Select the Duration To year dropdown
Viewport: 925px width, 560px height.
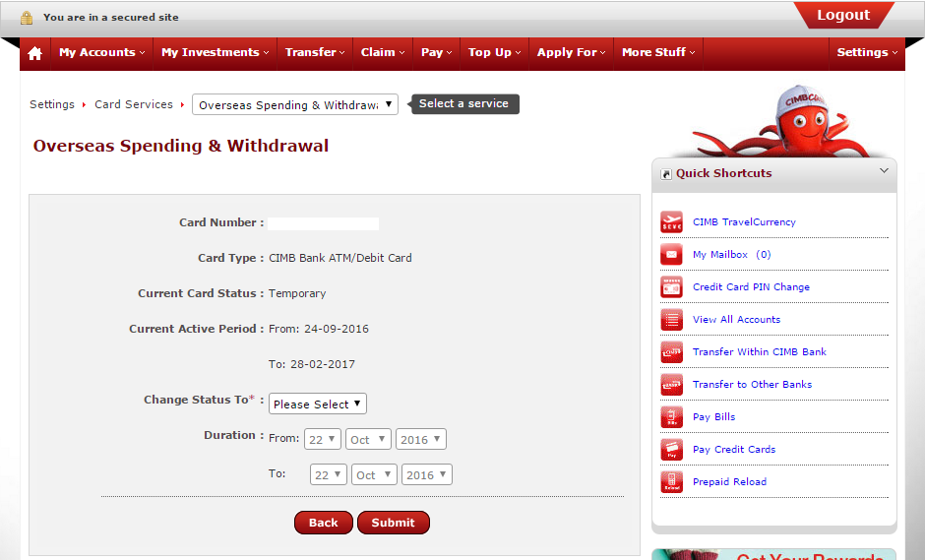pyautogui.click(x=426, y=474)
